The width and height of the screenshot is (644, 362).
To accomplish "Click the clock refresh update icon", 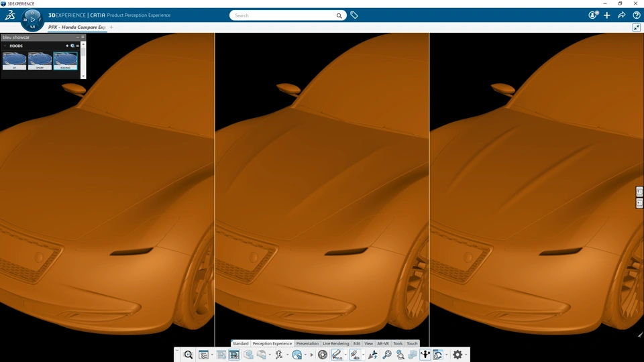I will 438,355.
